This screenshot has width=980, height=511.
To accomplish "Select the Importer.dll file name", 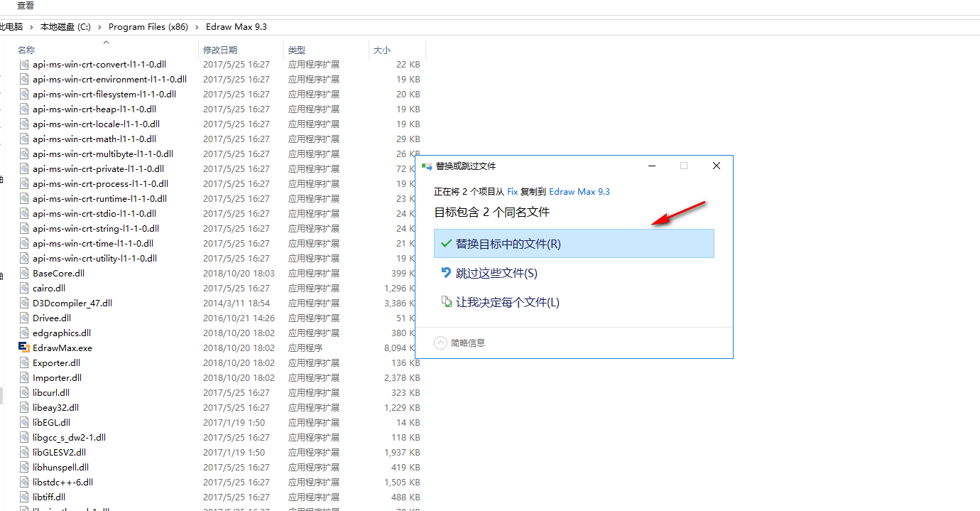I will [x=57, y=377].
